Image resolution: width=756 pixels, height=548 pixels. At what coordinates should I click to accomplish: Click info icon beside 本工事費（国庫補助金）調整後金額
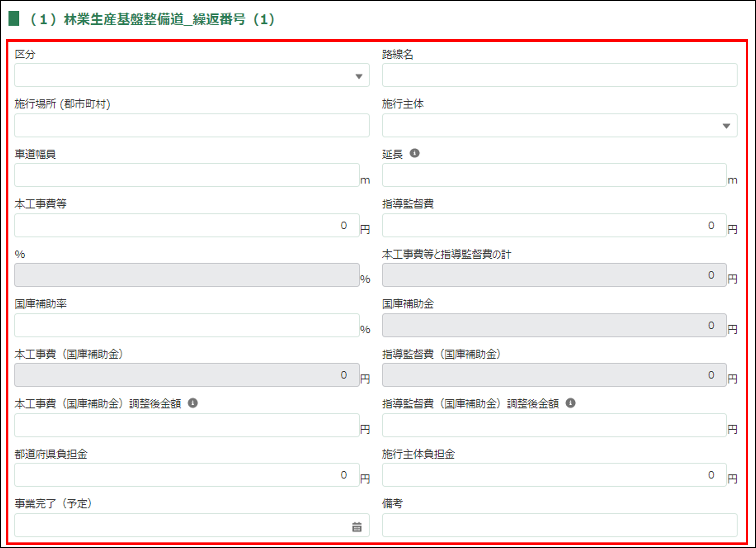point(193,403)
